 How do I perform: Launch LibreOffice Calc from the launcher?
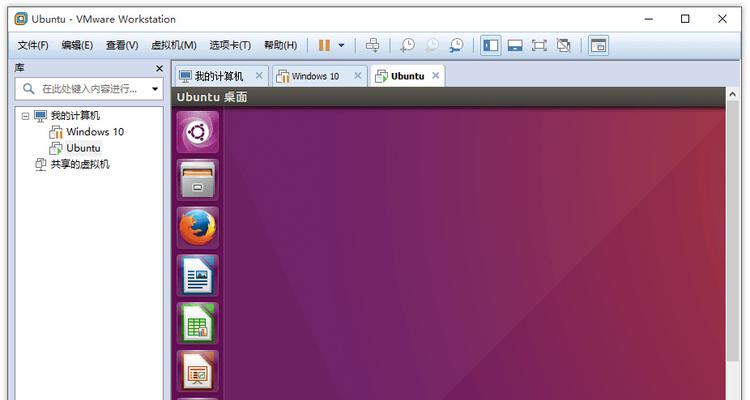pos(198,323)
